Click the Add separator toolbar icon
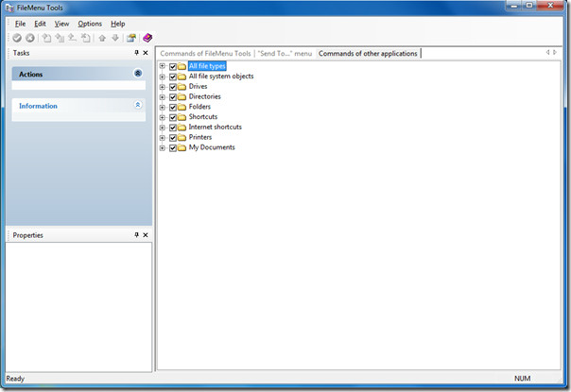Viewport: 571px width, 392px height. click(72, 38)
